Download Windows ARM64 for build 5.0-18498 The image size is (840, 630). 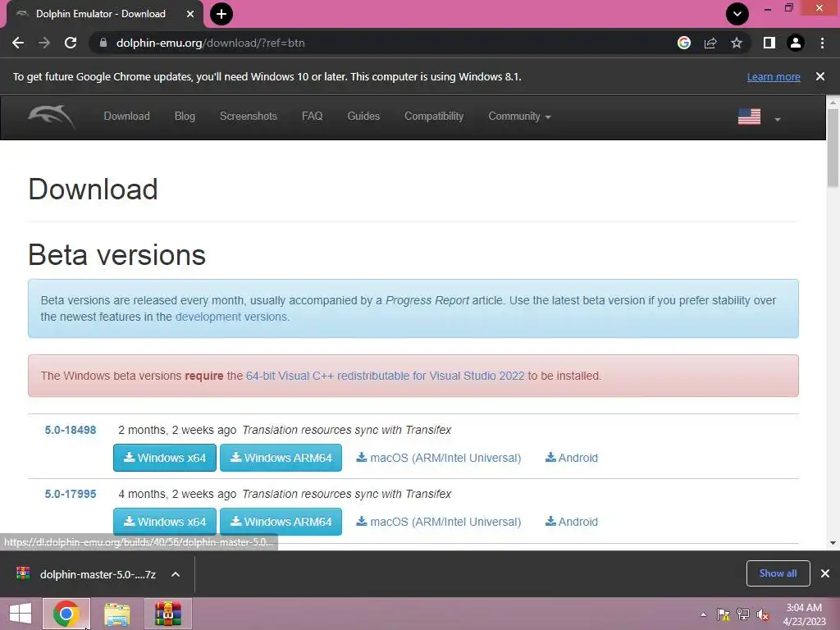pyautogui.click(x=281, y=458)
